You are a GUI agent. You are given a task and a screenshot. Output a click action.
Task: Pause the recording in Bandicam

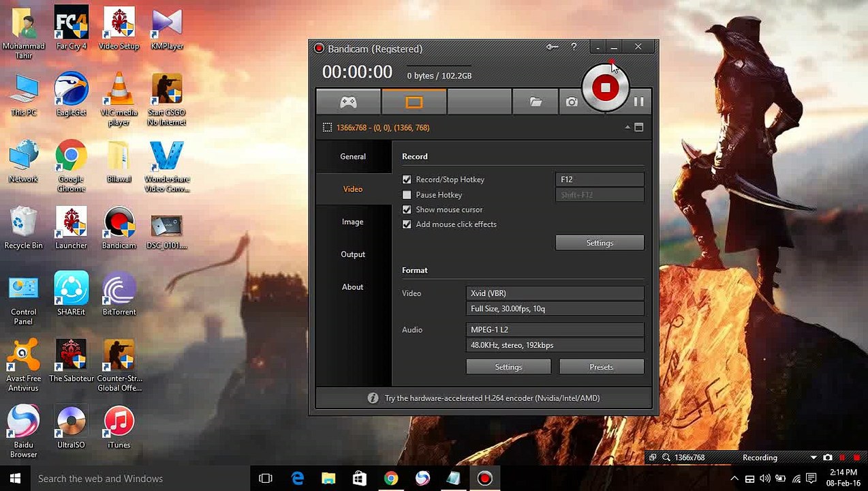click(638, 102)
